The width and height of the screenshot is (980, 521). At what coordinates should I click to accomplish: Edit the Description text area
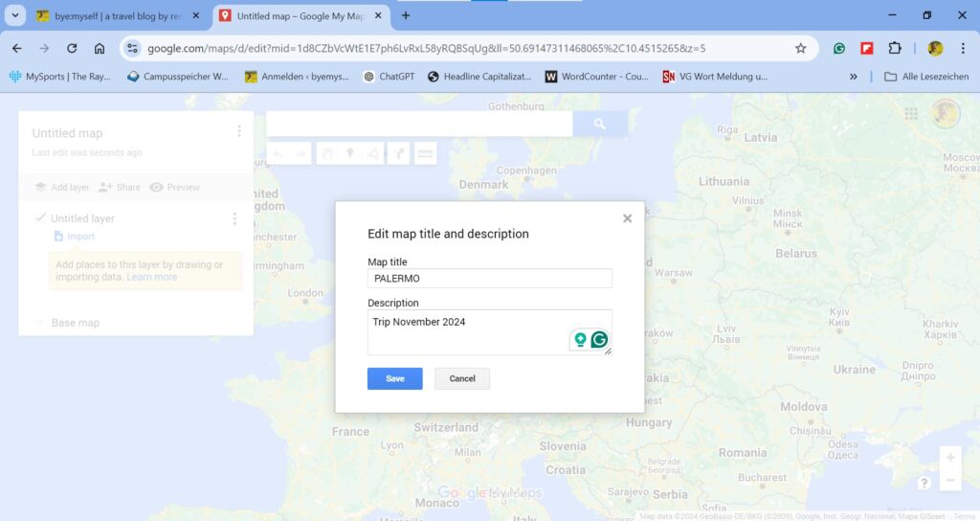(x=489, y=332)
